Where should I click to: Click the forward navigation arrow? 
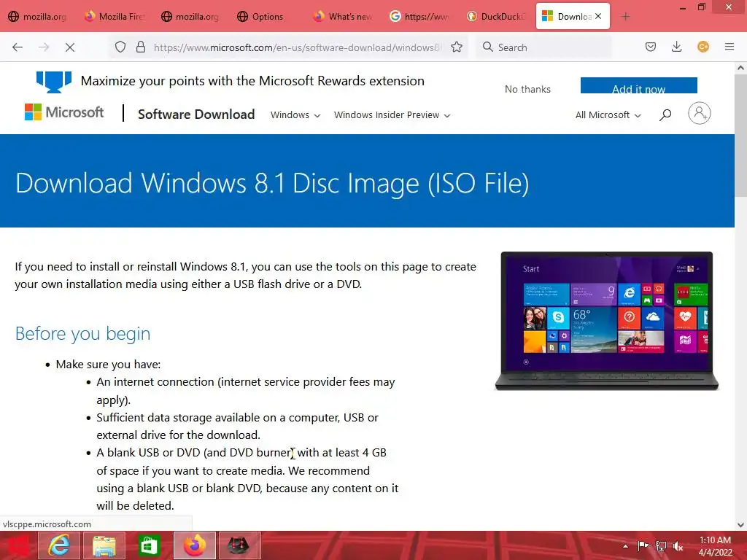pos(44,47)
